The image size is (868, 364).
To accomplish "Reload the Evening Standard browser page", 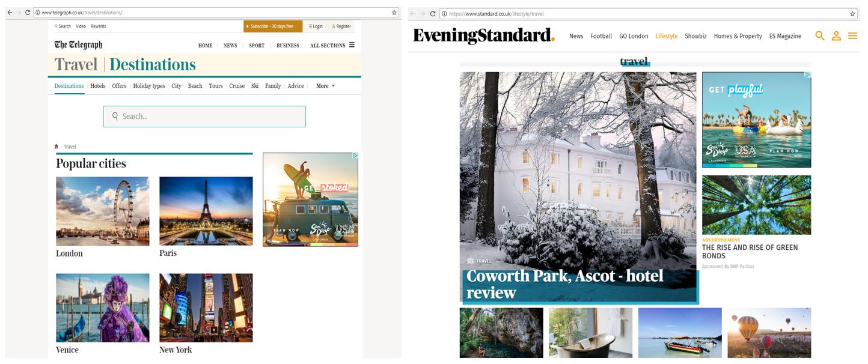I will coord(433,13).
